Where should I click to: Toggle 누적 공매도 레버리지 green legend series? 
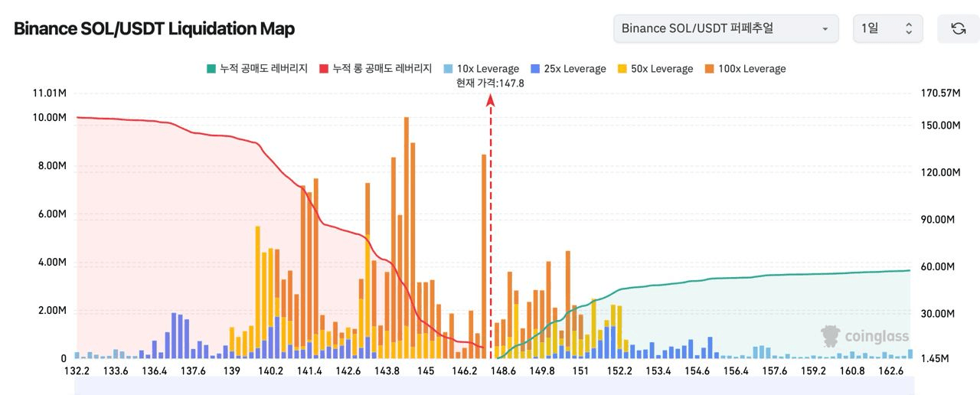256,68
